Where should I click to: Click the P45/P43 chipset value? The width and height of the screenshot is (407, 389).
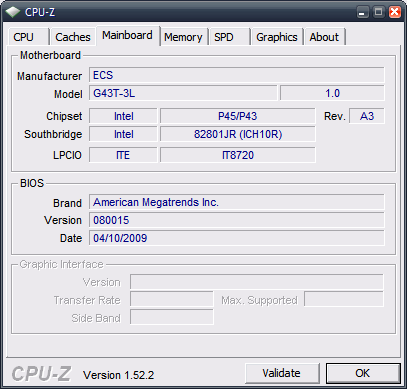[238, 116]
